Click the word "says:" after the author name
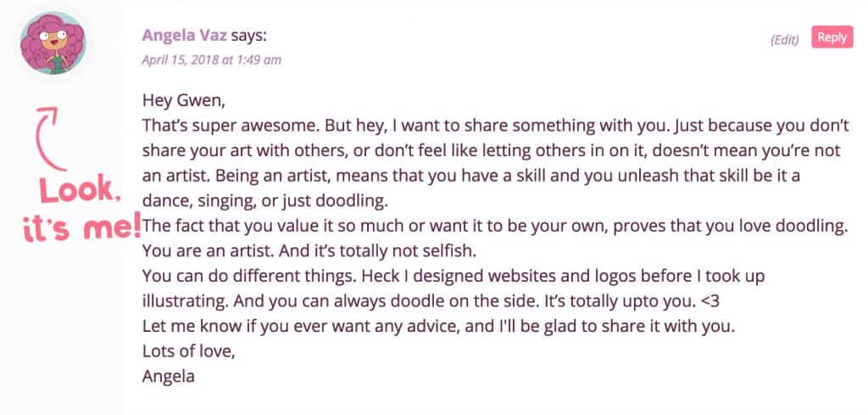Image resolution: width=868 pixels, height=415 pixels. (248, 36)
